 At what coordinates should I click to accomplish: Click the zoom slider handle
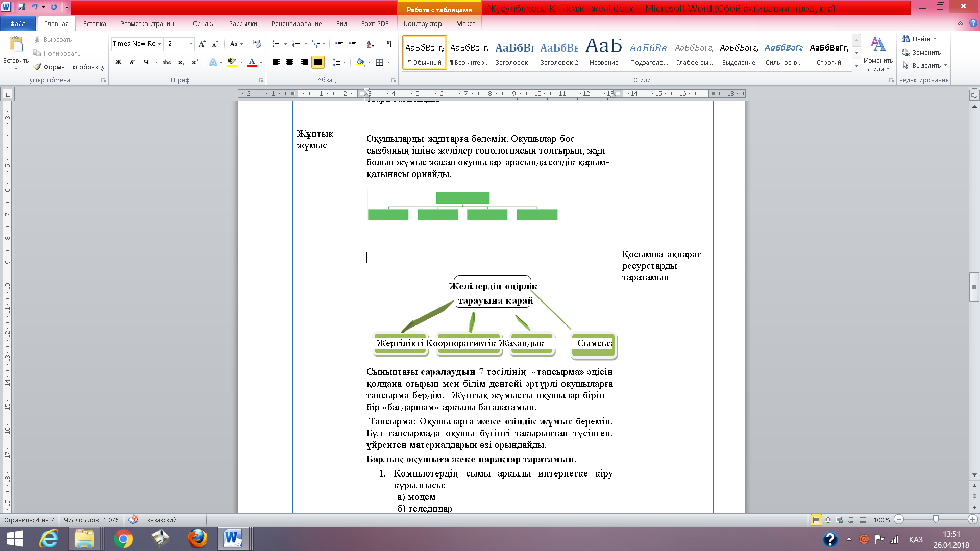936,519
